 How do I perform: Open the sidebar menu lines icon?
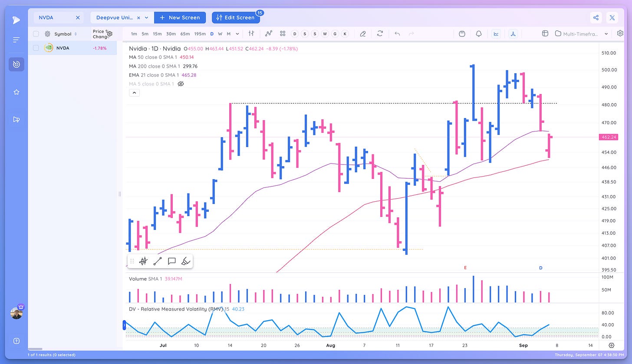[16, 40]
